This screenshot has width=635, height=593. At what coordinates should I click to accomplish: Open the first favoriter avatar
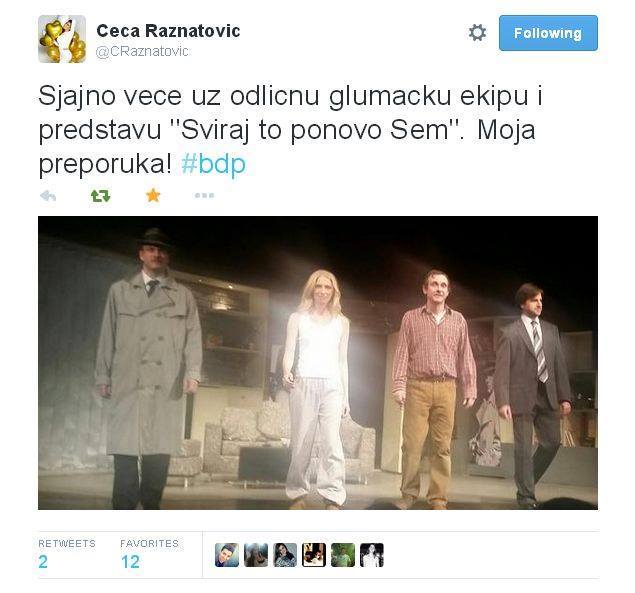[227, 555]
